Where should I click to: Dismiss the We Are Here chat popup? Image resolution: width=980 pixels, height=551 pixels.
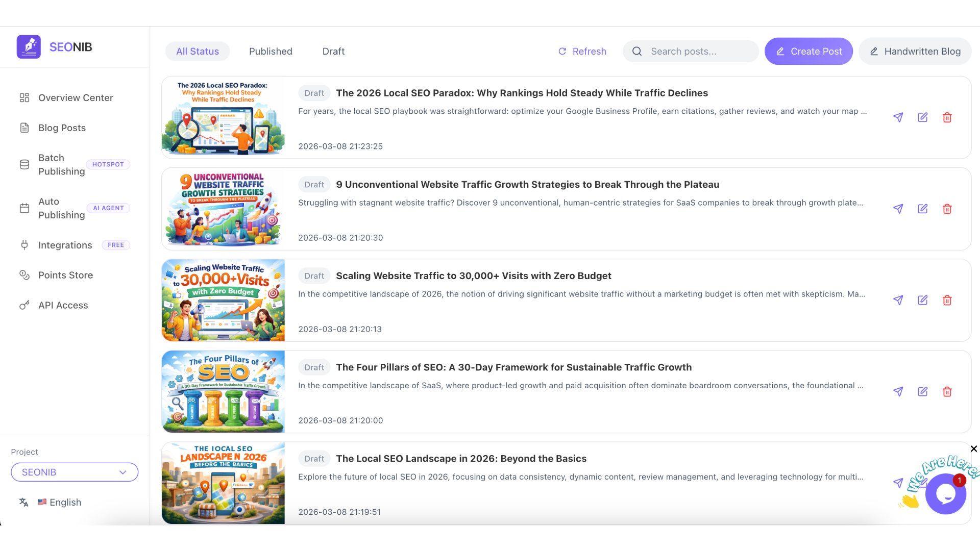coord(973,449)
